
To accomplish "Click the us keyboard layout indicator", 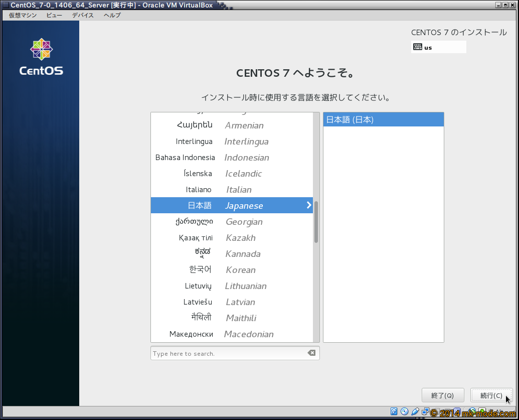I will click(x=438, y=47).
